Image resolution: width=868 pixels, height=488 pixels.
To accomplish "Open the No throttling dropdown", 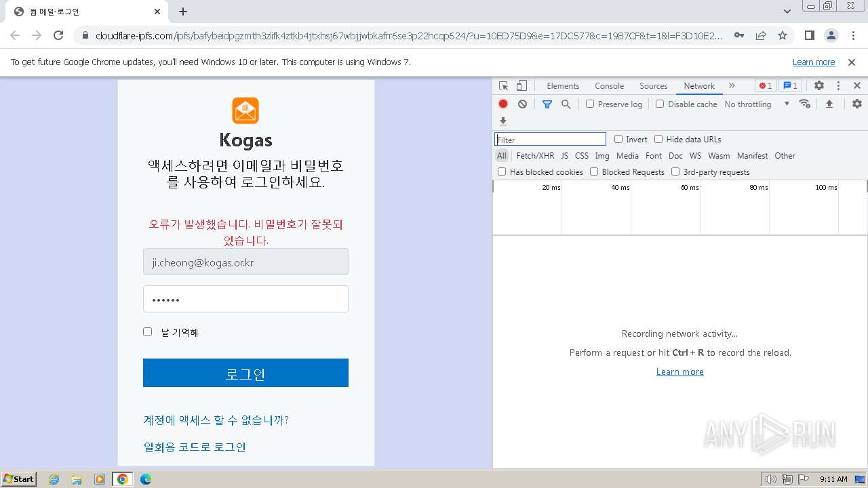I will coord(757,104).
